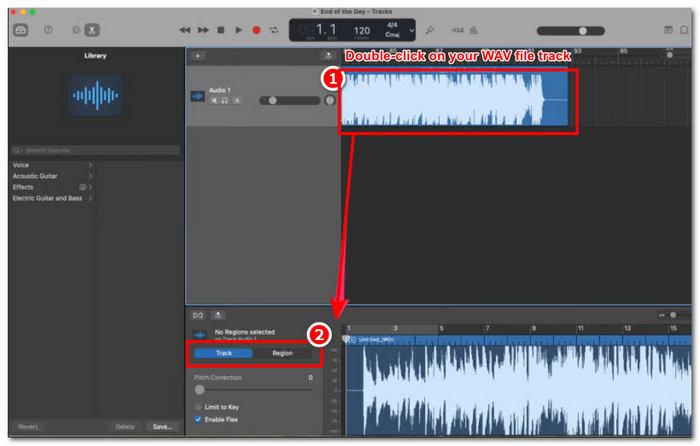Enable the Limit to Key checkbox
Viewport: 700px width, 446px height.
pos(198,407)
